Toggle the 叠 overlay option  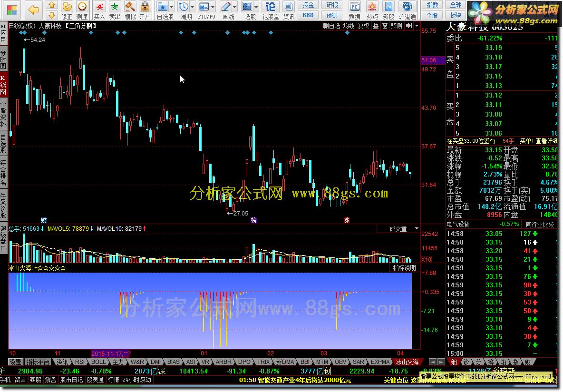pyautogui.click(x=376, y=26)
